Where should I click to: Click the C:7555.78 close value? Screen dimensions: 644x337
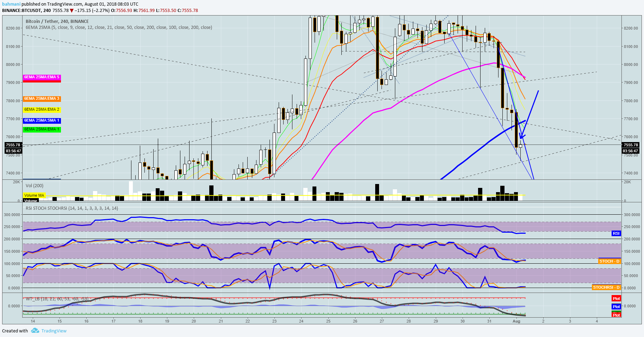pos(188,11)
